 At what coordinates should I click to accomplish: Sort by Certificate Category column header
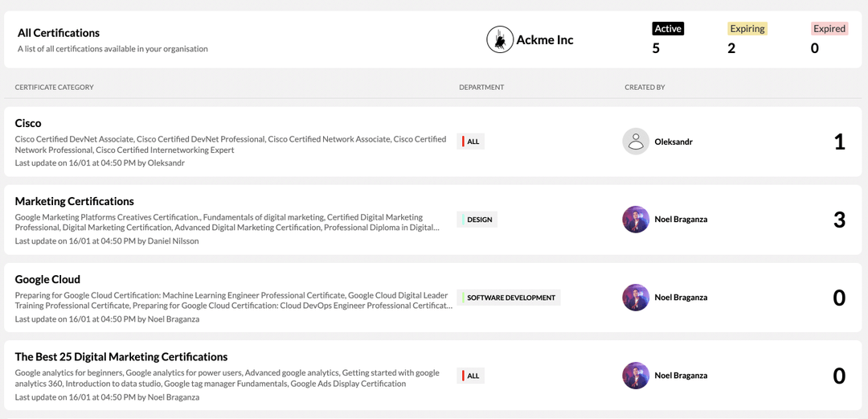pyautogui.click(x=55, y=87)
